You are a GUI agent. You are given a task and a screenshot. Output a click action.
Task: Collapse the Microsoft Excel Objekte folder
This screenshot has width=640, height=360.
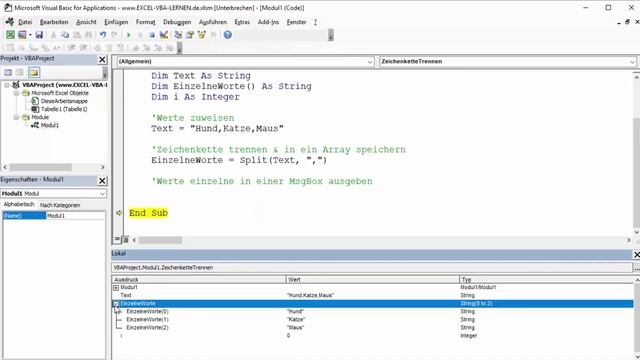pyautogui.click(x=16, y=93)
